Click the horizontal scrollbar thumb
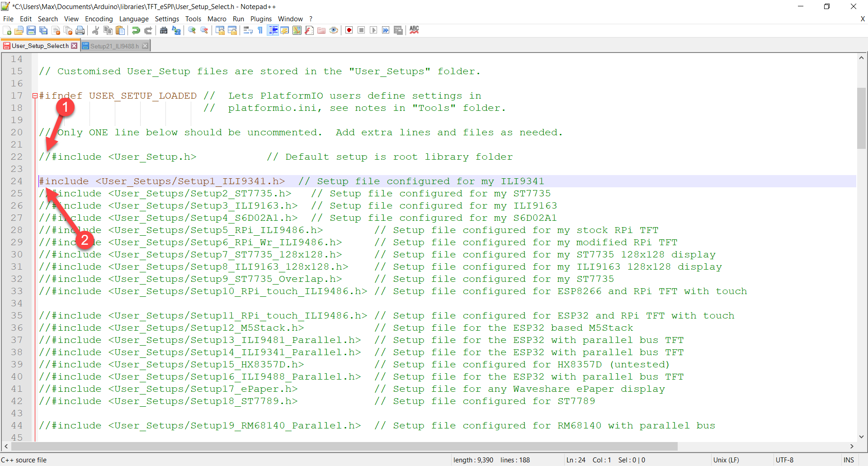The width and height of the screenshot is (868, 466). tap(344, 446)
